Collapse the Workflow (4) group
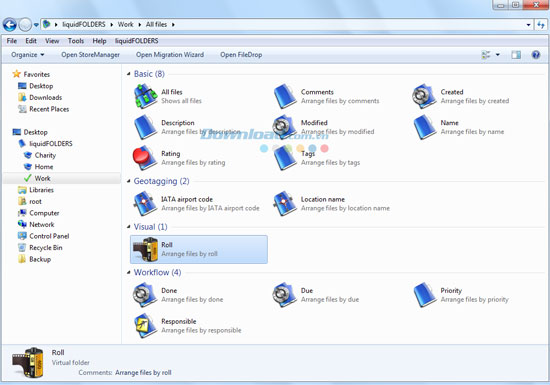The image size is (550, 385). click(x=129, y=272)
